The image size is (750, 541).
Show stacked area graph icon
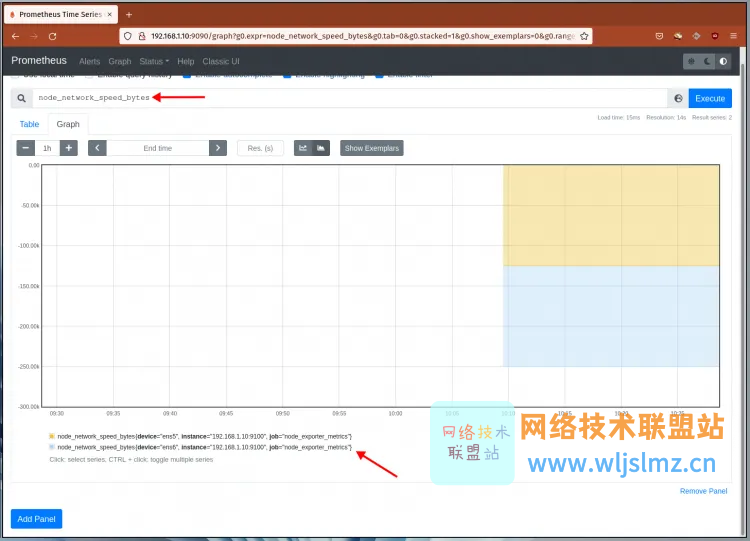(x=321, y=148)
